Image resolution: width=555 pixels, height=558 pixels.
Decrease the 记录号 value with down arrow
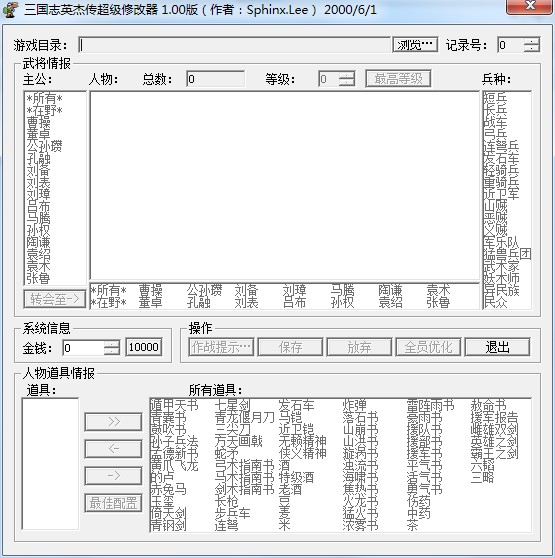532,49
